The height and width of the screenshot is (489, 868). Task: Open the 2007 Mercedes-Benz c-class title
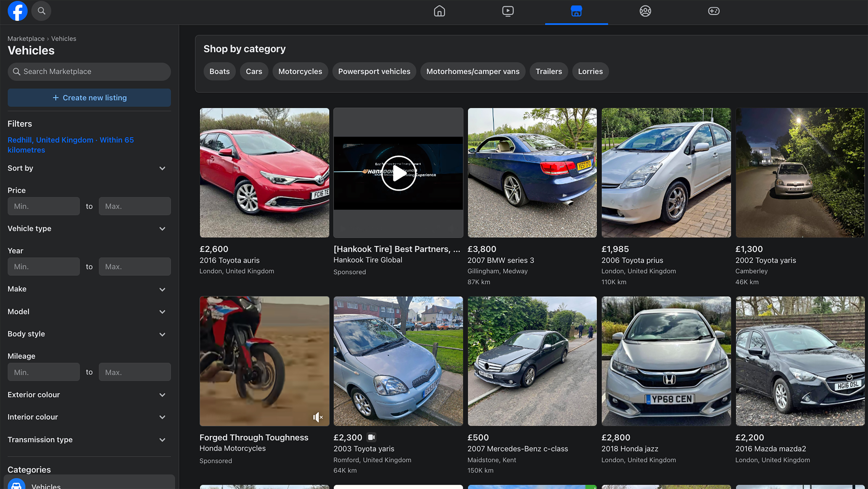518,449
